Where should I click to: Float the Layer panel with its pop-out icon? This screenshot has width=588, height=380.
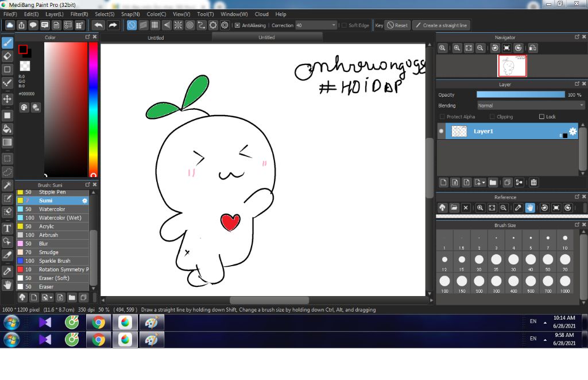(x=577, y=84)
